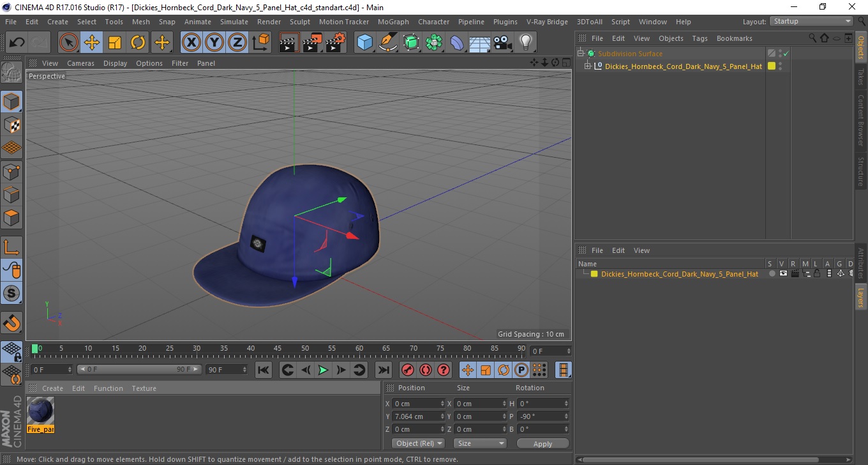This screenshot has width=868, height=465.
Task: Open the Size mode dropdown
Action: (x=480, y=443)
